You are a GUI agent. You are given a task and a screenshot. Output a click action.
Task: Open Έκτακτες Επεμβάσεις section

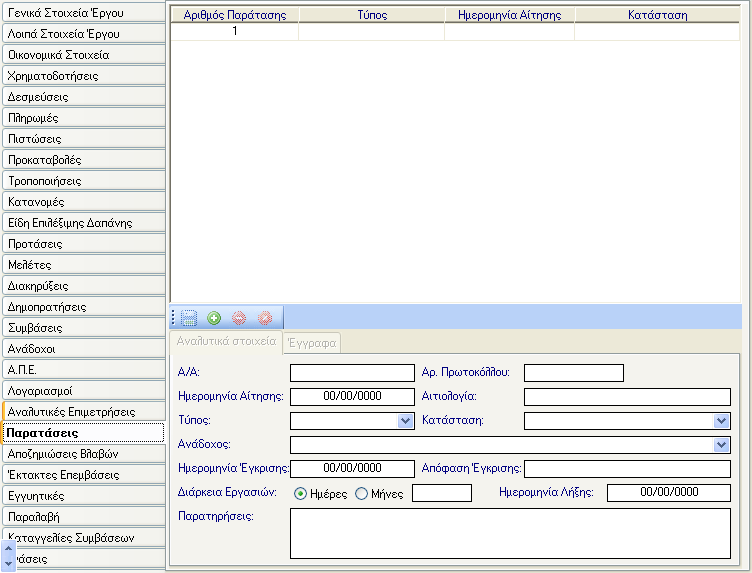click(x=84, y=475)
